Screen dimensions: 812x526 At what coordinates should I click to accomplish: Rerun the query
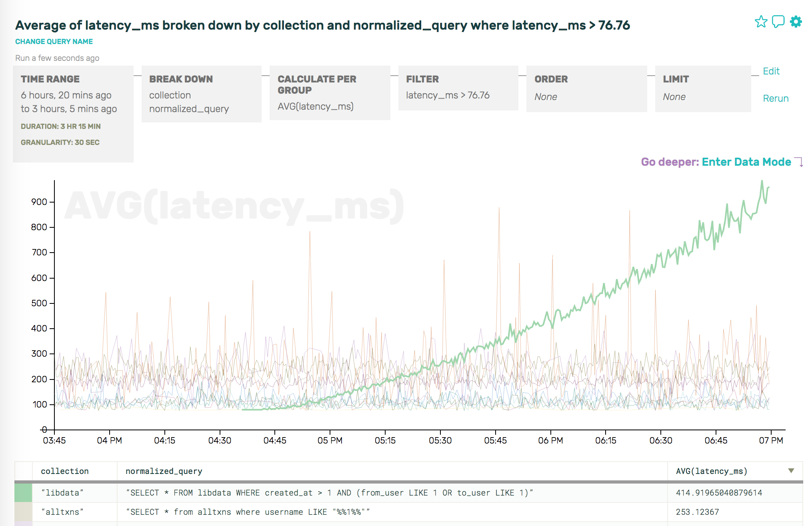click(775, 98)
